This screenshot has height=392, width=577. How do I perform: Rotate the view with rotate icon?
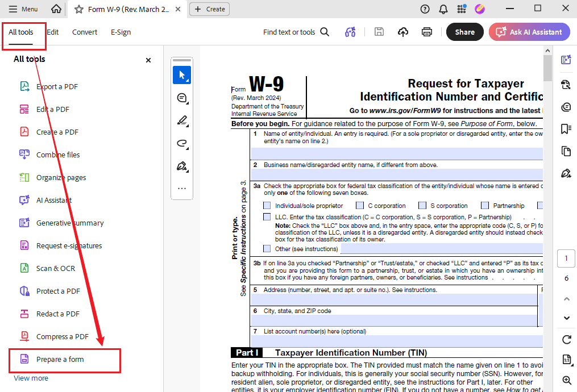pyautogui.click(x=567, y=339)
